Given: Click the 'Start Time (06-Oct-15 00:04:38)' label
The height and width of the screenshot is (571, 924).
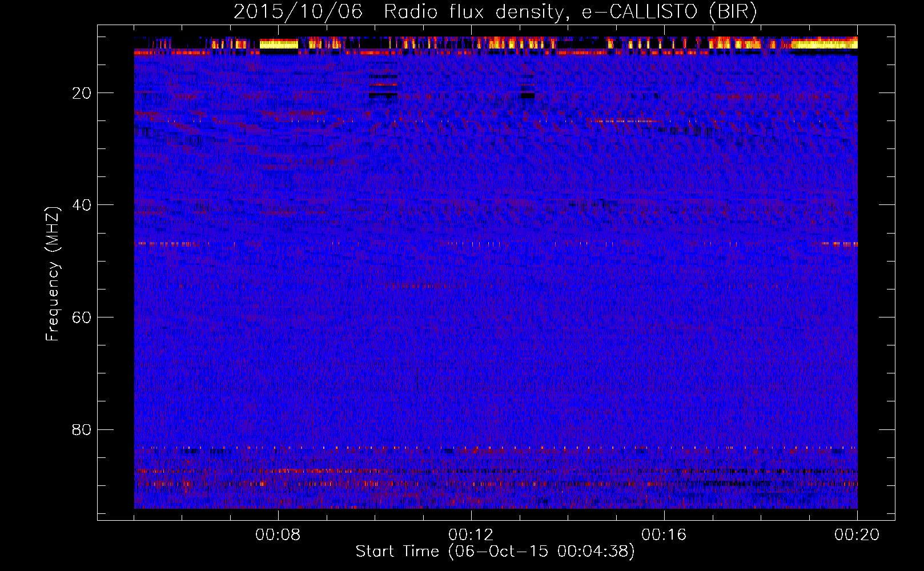Looking at the screenshot, I should [495, 552].
